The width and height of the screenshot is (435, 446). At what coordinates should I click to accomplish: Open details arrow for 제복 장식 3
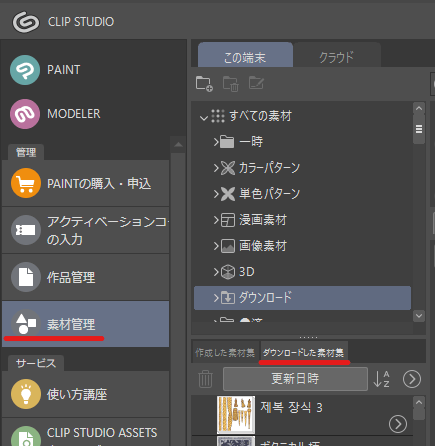coord(398,424)
